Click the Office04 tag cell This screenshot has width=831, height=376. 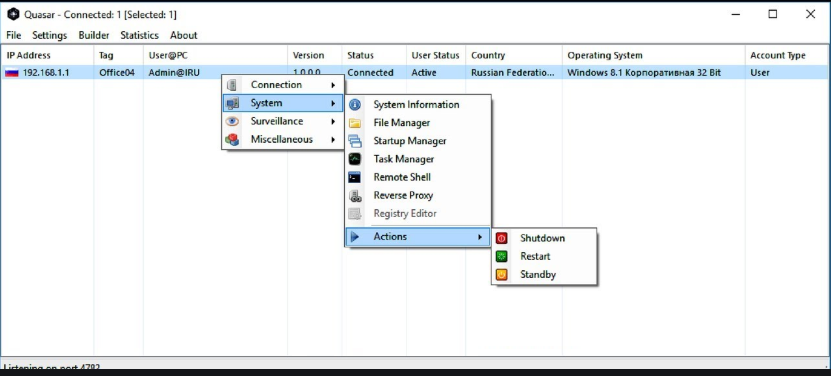(x=117, y=73)
